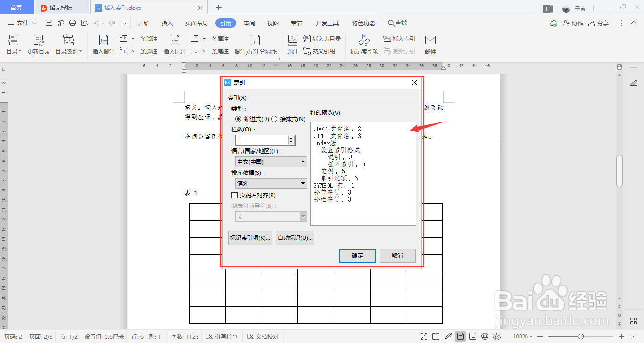Click the 自动标记(U) button
This screenshot has height=343, width=644.
[295, 238]
